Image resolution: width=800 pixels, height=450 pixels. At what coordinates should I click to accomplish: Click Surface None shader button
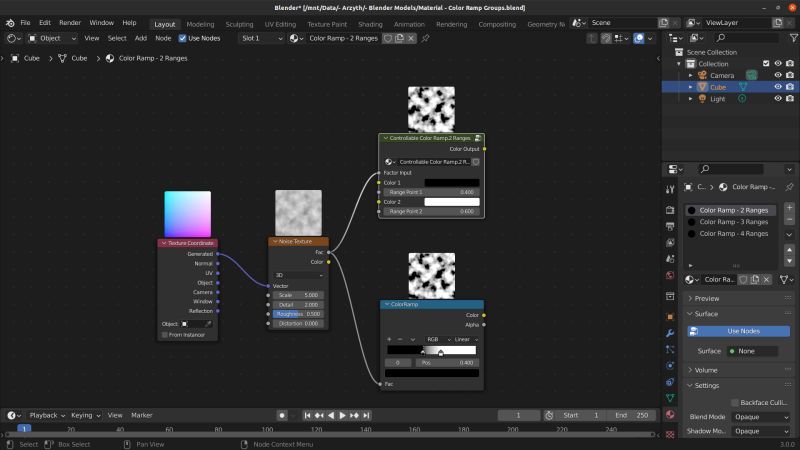click(753, 351)
